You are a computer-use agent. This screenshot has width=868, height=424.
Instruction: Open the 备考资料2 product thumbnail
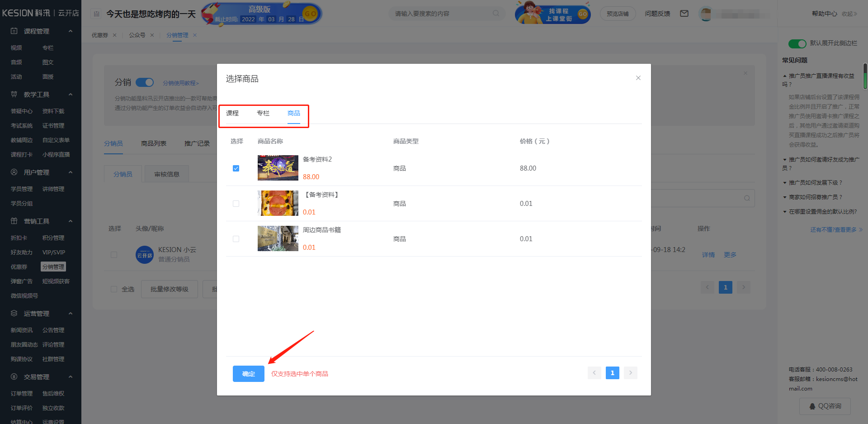pyautogui.click(x=278, y=168)
